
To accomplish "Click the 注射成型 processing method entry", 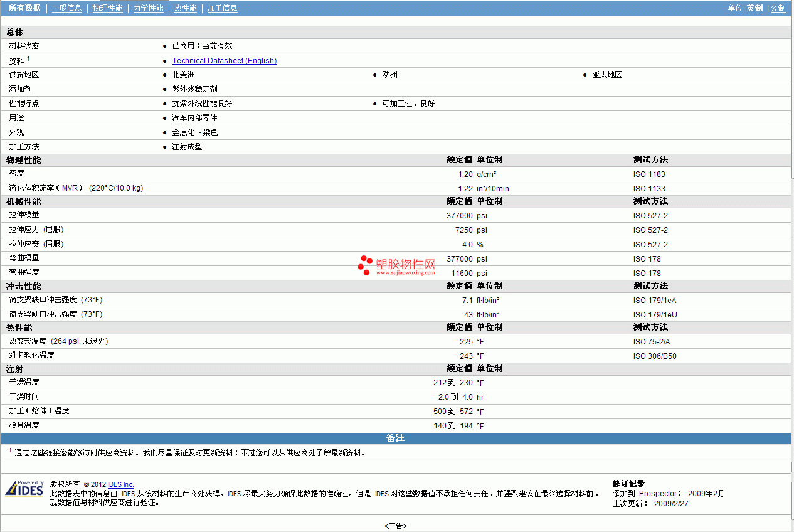I will tap(187, 147).
